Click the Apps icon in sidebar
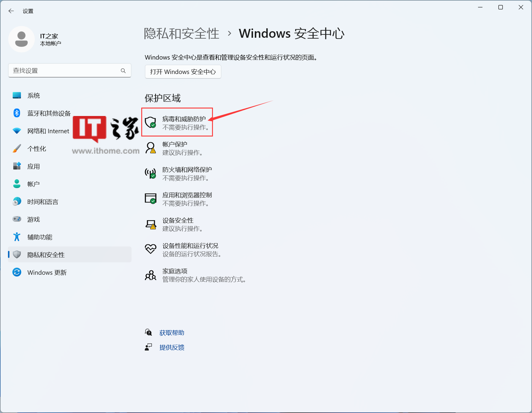The image size is (532, 413). (17, 166)
